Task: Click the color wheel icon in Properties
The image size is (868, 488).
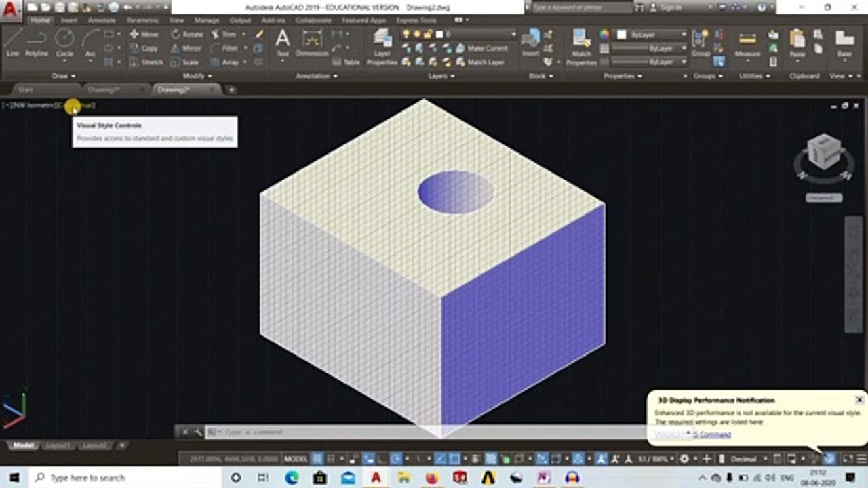Action: pos(604,34)
